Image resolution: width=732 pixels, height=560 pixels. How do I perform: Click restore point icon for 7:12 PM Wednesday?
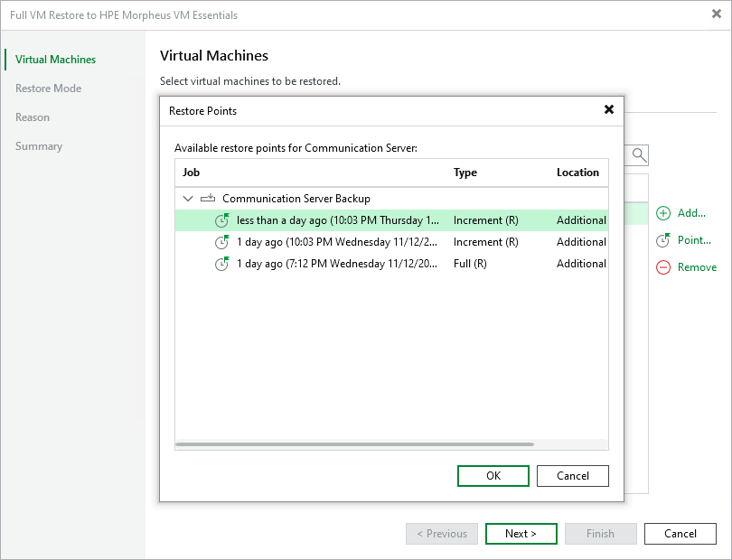coord(222,264)
